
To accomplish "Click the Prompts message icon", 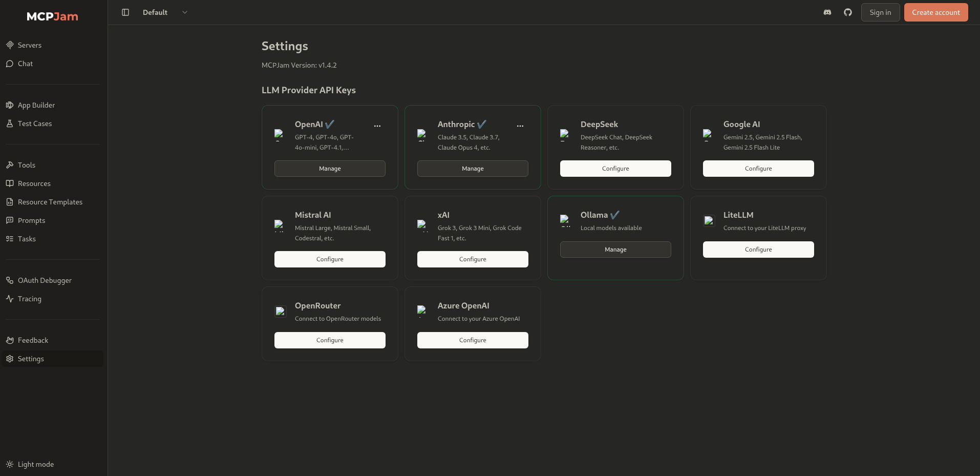I will coord(10,220).
